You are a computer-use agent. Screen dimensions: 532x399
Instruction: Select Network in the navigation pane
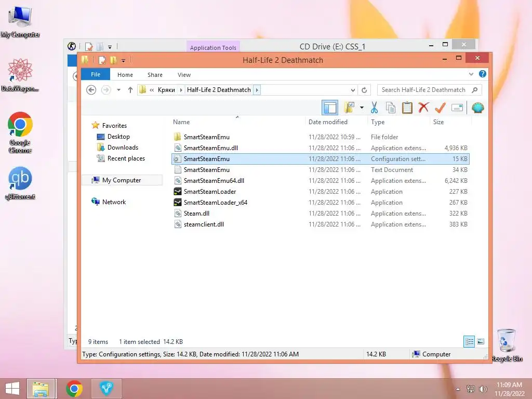(x=114, y=202)
